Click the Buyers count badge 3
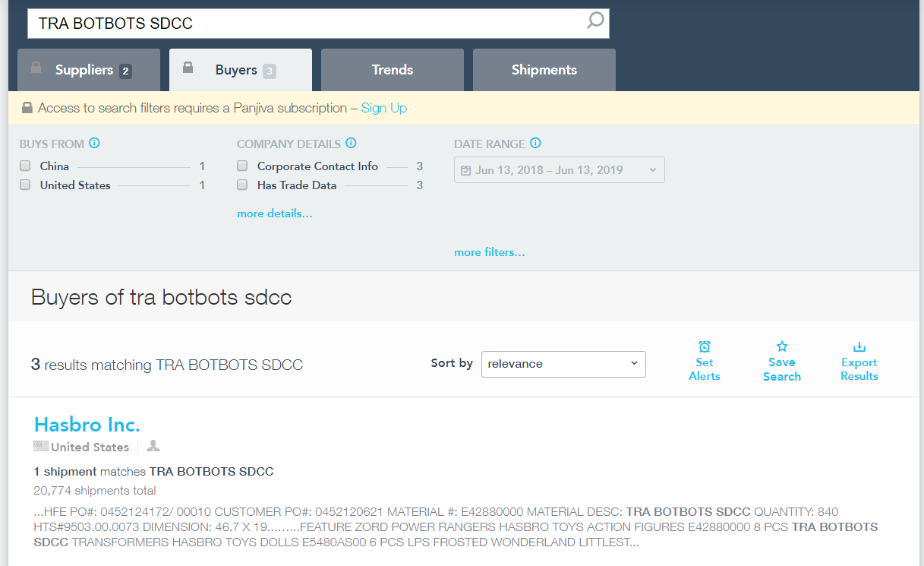The width and height of the screenshot is (924, 566). [x=270, y=71]
